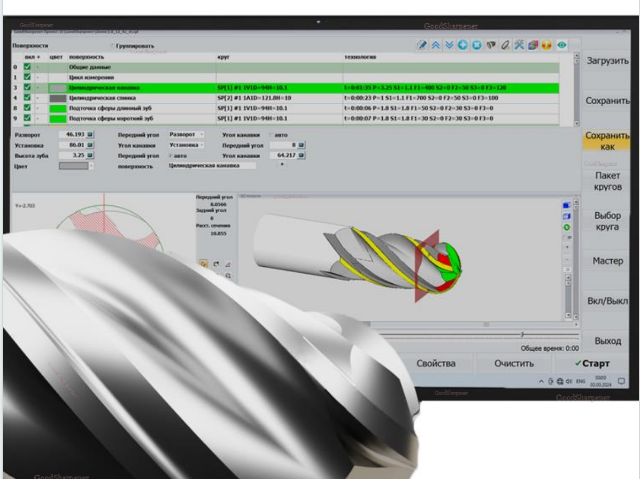
Task: Click the double down-arrow move icon
Action: coord(450,45)
